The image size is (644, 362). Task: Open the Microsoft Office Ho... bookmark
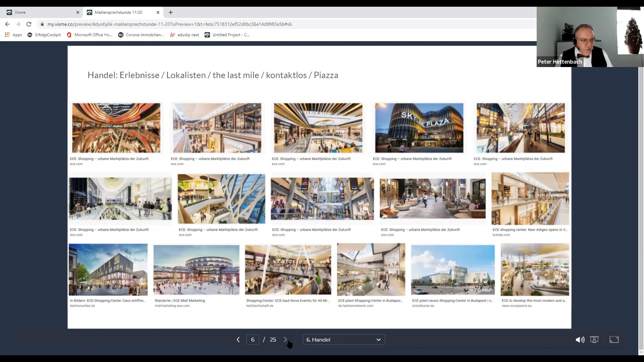point(90,35)
